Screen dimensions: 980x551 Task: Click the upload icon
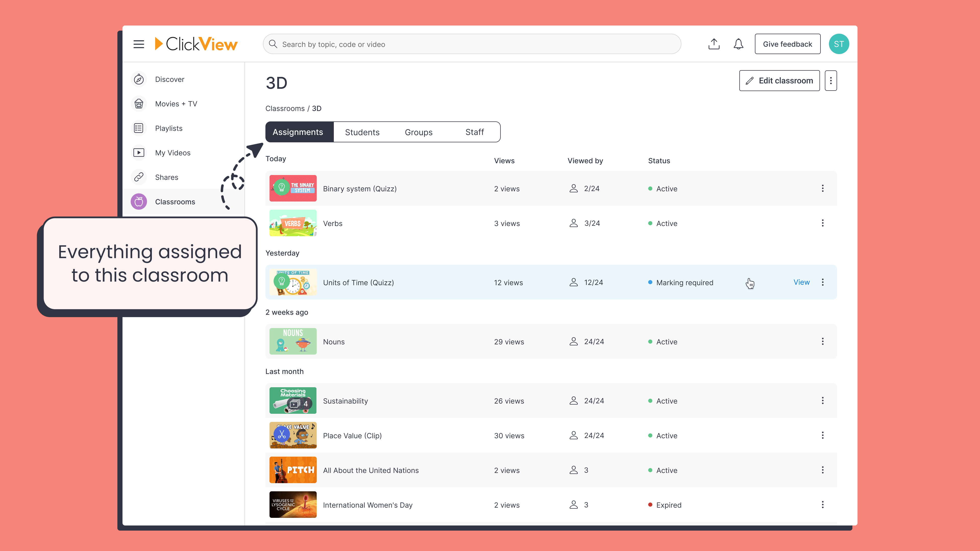[714, 44]
